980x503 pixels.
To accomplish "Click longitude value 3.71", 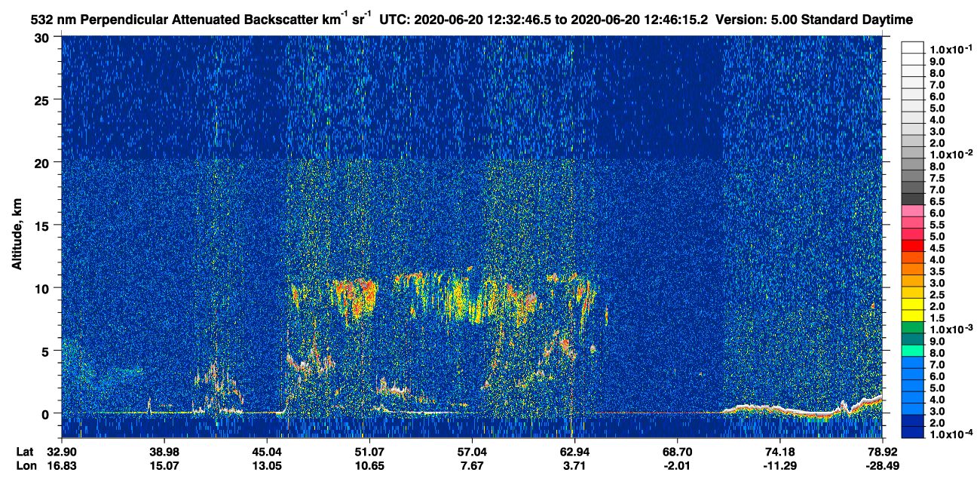I will click(x=574, y=465).
